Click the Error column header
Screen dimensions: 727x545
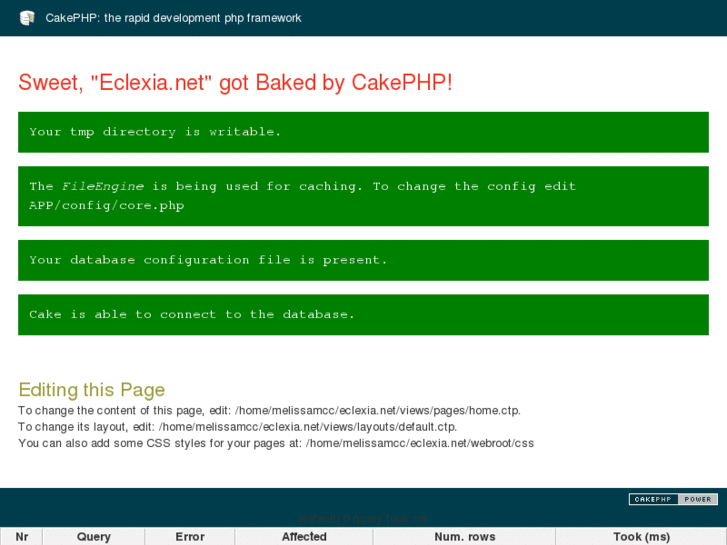[x=190, y=537]
